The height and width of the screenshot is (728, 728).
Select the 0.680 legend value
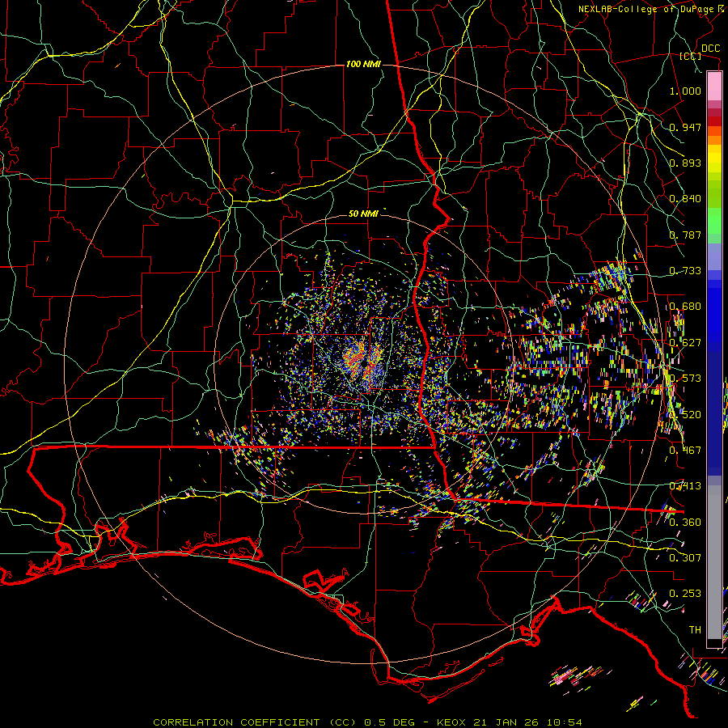click(685, 307)
